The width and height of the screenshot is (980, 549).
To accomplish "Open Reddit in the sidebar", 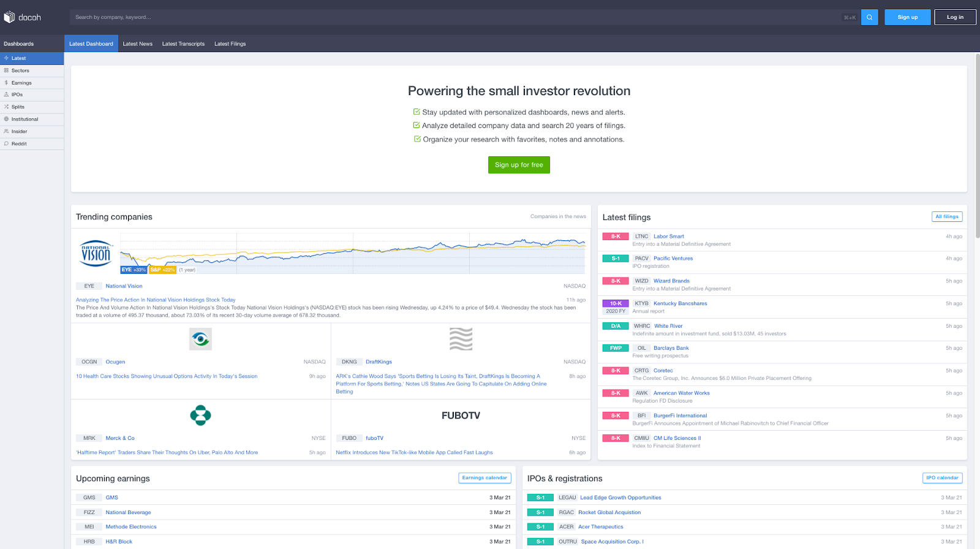I will point(32,143).
